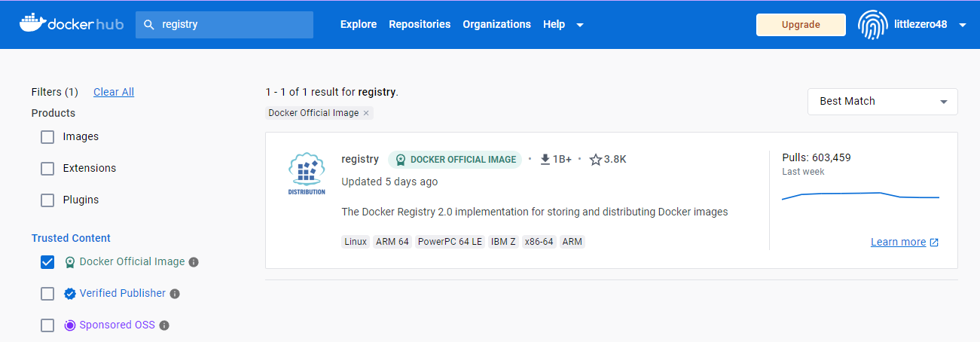Screen dimensions: 980x342
Task: Click info icon next to Docker Official Image
Action: (x=194, y=262)
